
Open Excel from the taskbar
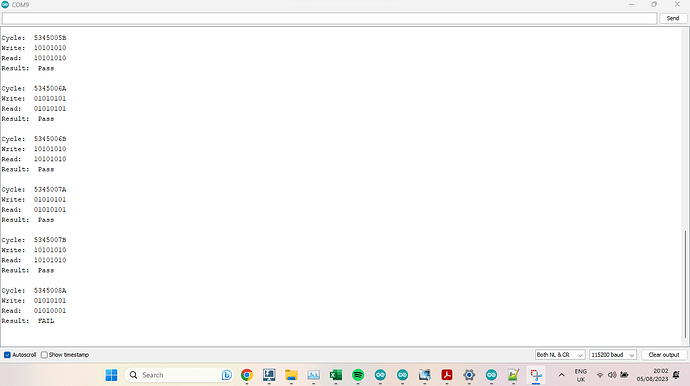pos(336,375)
